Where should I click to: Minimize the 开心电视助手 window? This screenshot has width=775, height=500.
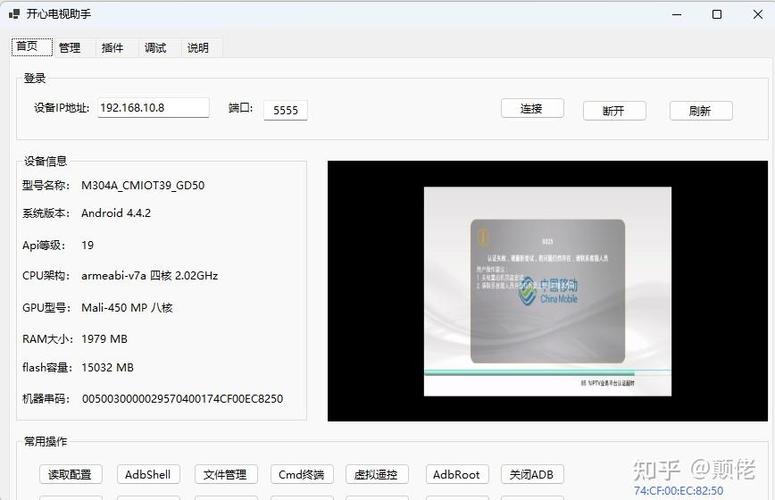[677, 14]
